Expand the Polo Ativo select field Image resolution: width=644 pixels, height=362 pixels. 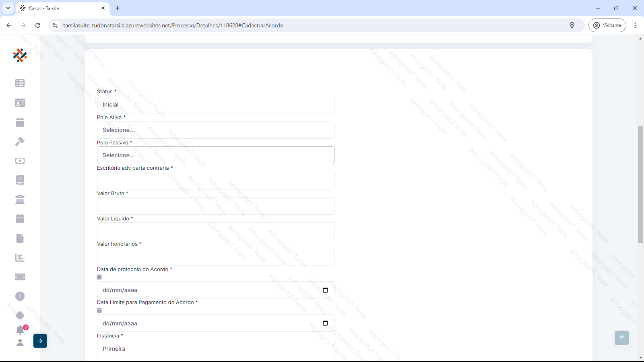click(x=216, y=130)
